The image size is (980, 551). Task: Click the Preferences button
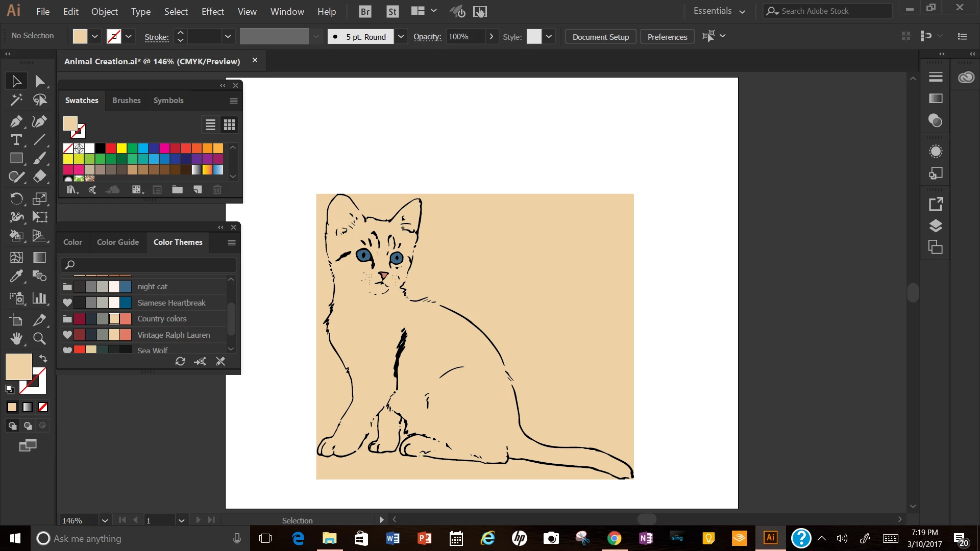(667, 37)
